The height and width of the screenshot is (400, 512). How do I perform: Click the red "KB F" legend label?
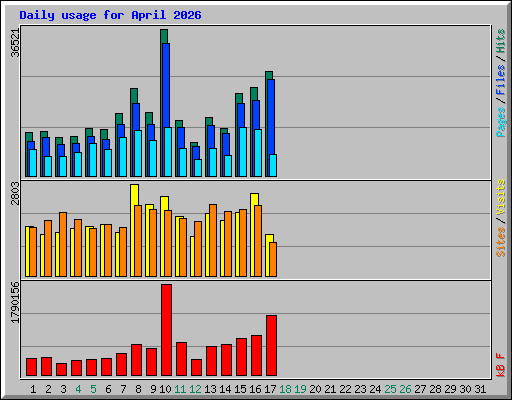[x=501, y=365]
